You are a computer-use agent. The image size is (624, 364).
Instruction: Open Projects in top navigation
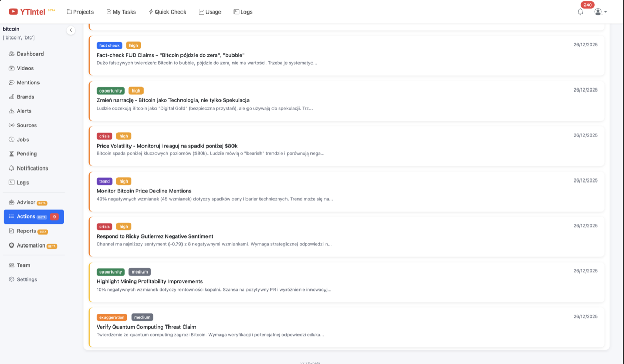(x=80, y=12)
